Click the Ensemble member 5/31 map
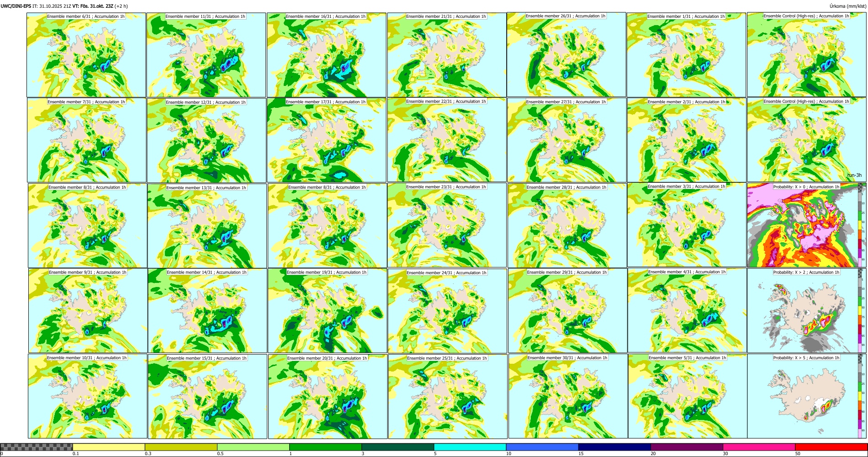Image resolution: width=868 pixels, height=457 pixels. click(x=688, y=396)
